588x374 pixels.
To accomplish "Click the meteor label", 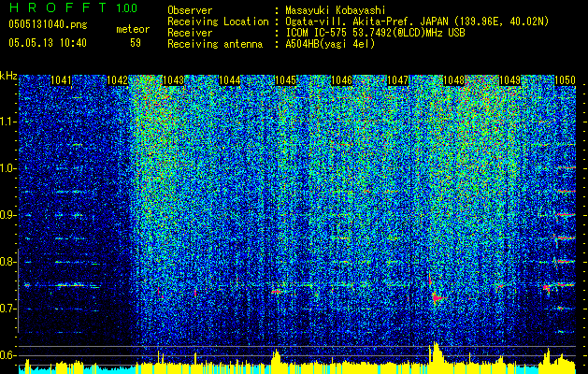I will point(133,29).
